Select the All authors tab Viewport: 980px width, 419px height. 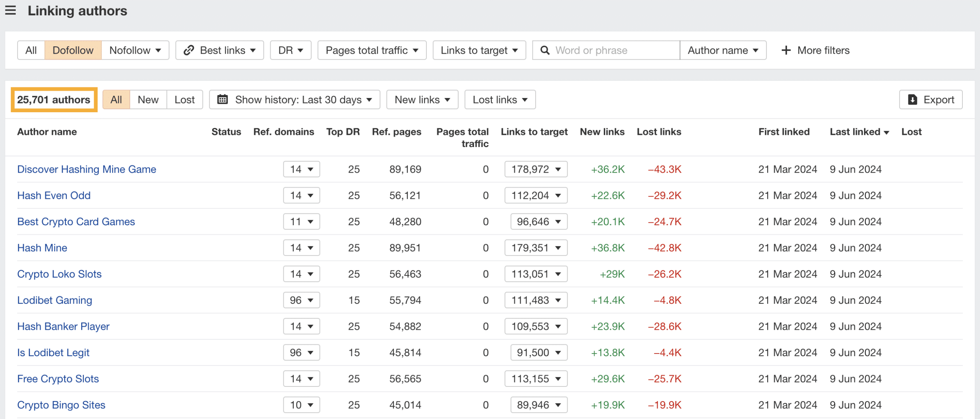(x=116, y=100)
